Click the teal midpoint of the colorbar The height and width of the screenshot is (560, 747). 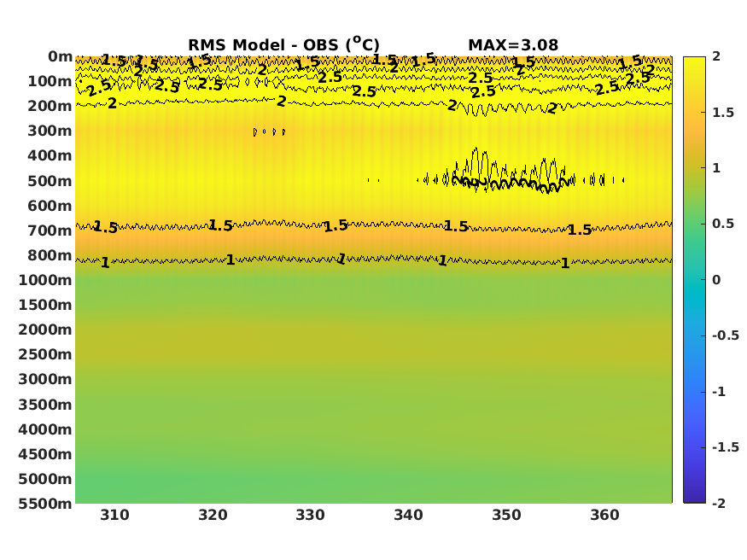click(x=694, y=280)
